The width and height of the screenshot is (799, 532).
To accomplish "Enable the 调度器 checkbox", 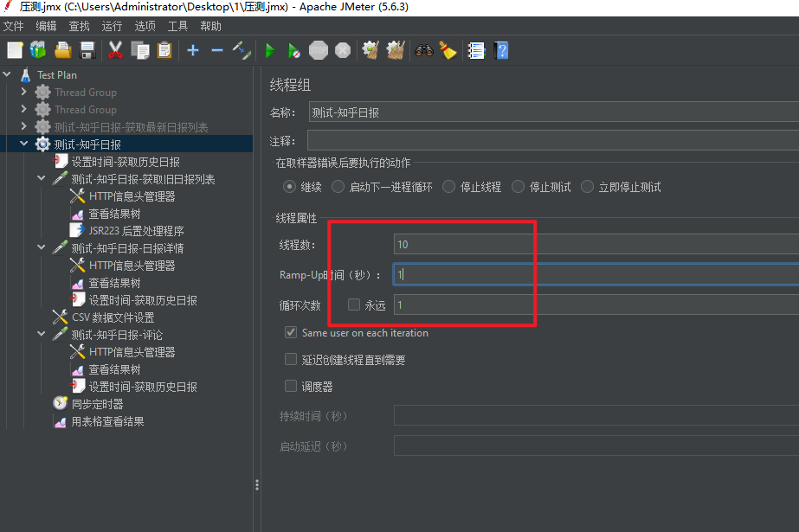I will [291, 386].
